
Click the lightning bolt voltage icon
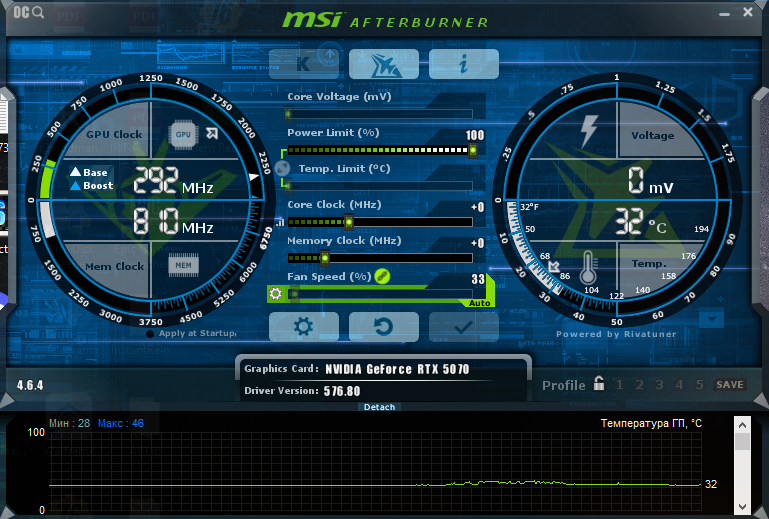click(589, 131)
